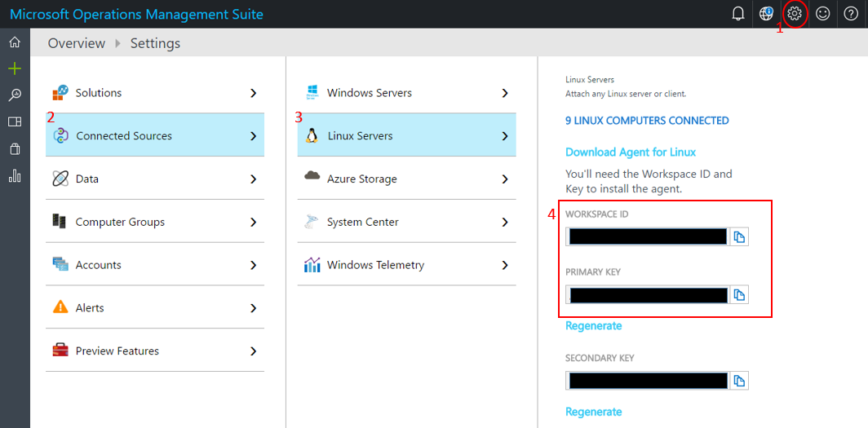Select the Solutions settings item

pos(155,92)
